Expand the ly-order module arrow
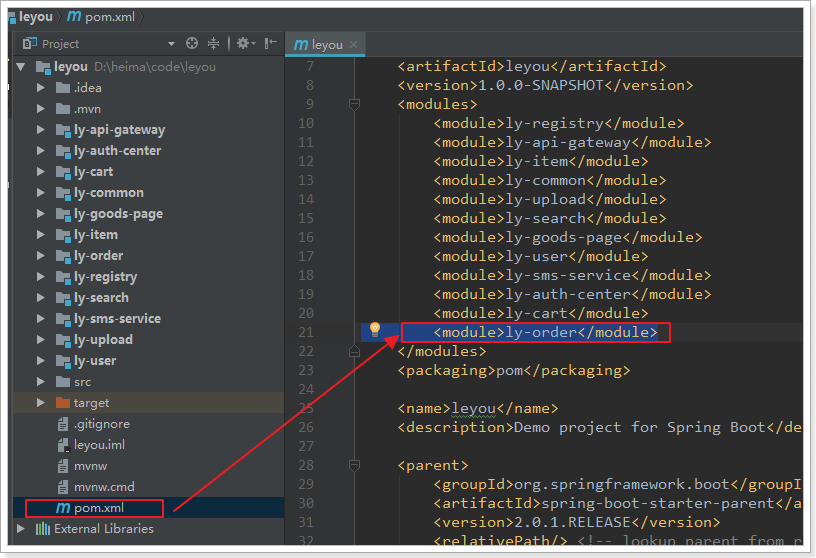Screen dimensions: 816x558 pos(40,256)
